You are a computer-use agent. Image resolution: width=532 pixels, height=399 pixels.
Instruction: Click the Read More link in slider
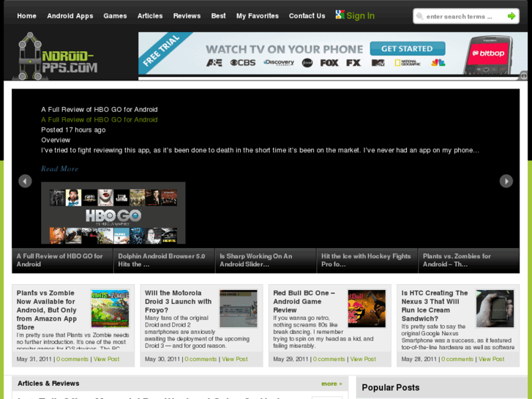60,168
